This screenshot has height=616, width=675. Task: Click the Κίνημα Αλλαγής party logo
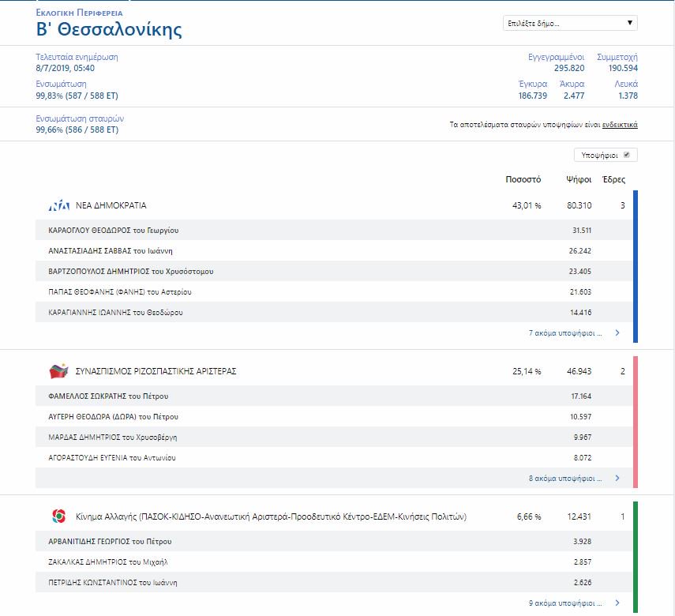59,516
